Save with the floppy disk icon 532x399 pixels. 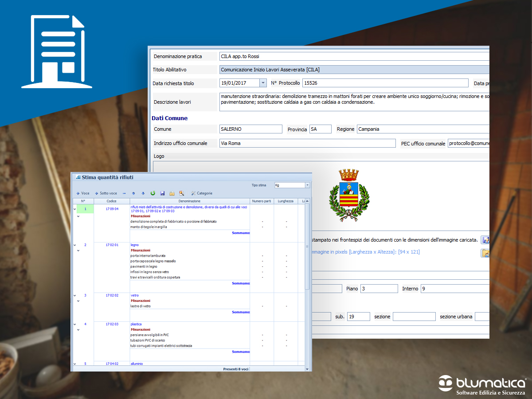[x=163, y=193]
